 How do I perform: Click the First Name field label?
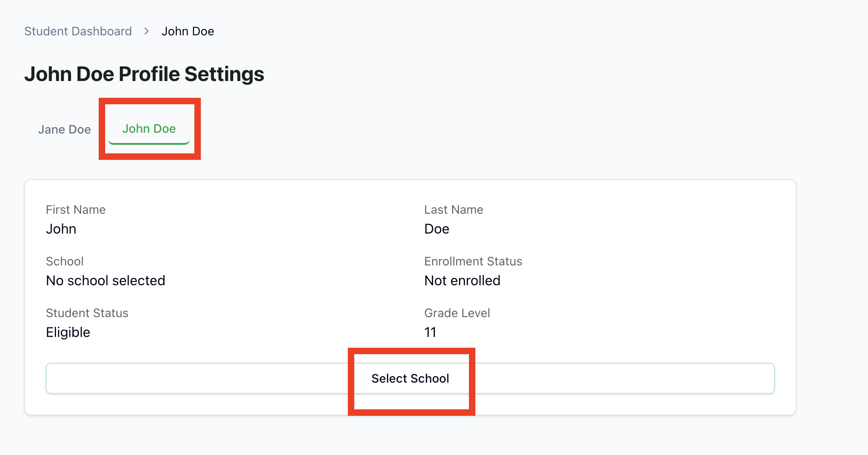coord(75,210)
